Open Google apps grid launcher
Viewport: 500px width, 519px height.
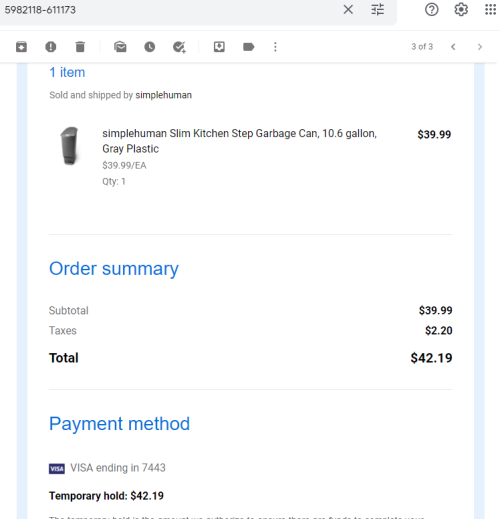[490, 9]
